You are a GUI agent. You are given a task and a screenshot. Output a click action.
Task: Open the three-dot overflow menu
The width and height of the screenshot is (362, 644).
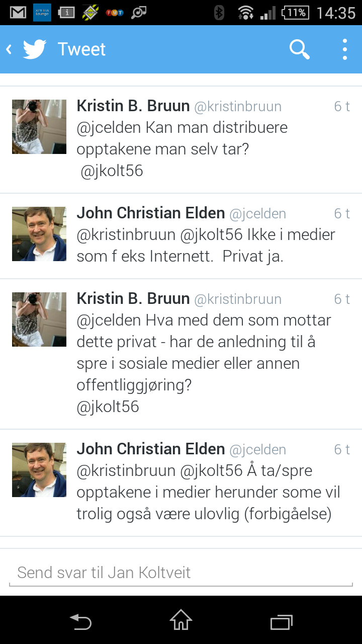[345, 49]
